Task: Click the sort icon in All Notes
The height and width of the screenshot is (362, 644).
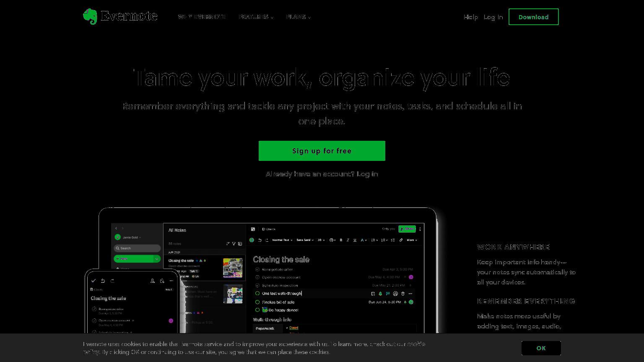Action: [x=228, y=243]
